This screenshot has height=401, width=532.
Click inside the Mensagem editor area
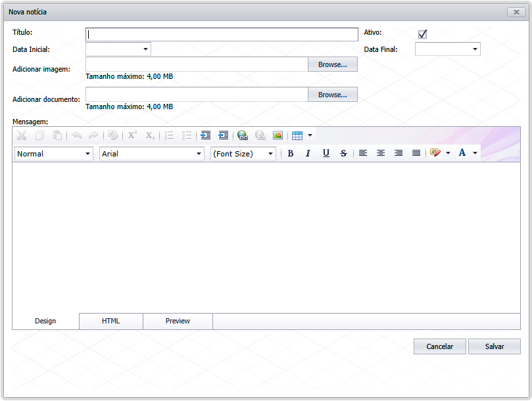tap(266, 237)
